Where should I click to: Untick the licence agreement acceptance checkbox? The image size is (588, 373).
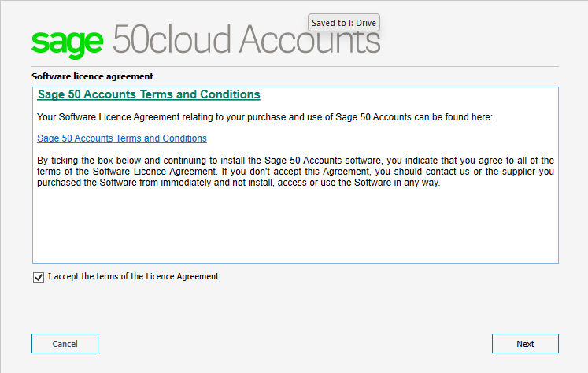pos(39,277)
